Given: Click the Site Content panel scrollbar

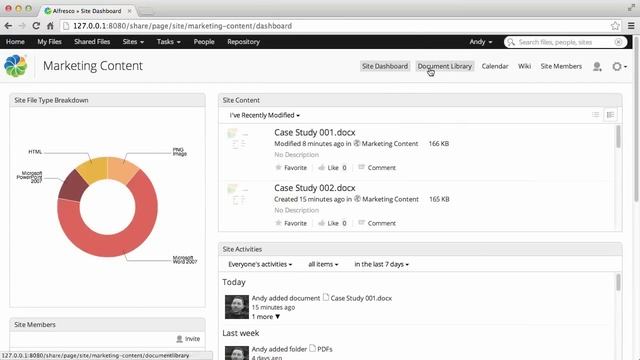Looking at the screenshot, I should pyautogui.click(x=618, y=137).
